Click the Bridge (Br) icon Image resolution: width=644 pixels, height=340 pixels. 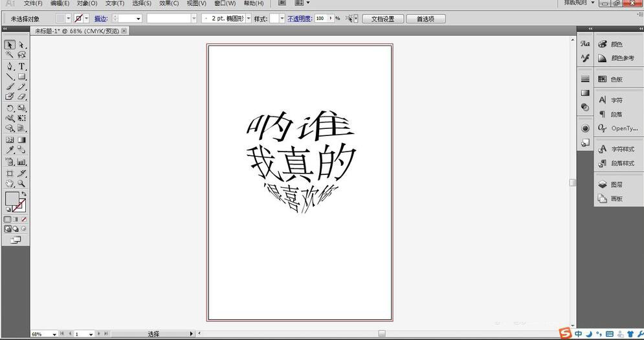(x=282, y=3)
